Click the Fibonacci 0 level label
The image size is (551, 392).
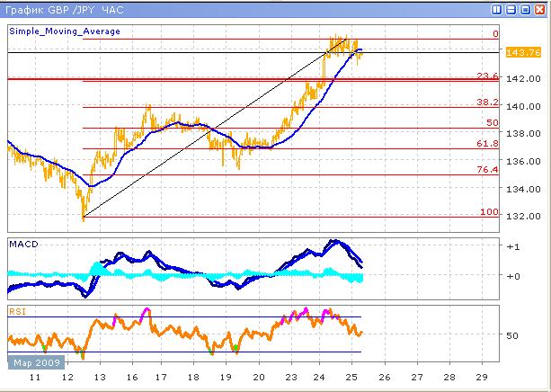click(494, 34)
